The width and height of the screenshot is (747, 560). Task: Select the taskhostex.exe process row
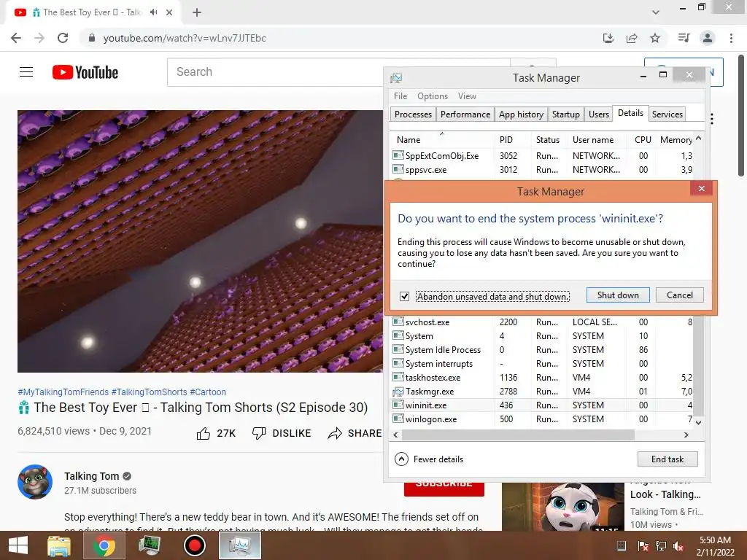(542, 378)
